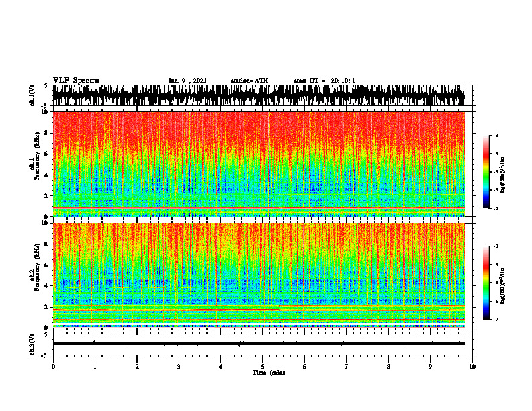
Task: Click time axis tick label "0"
Action: pyautogui.click(x=53, y=367)
